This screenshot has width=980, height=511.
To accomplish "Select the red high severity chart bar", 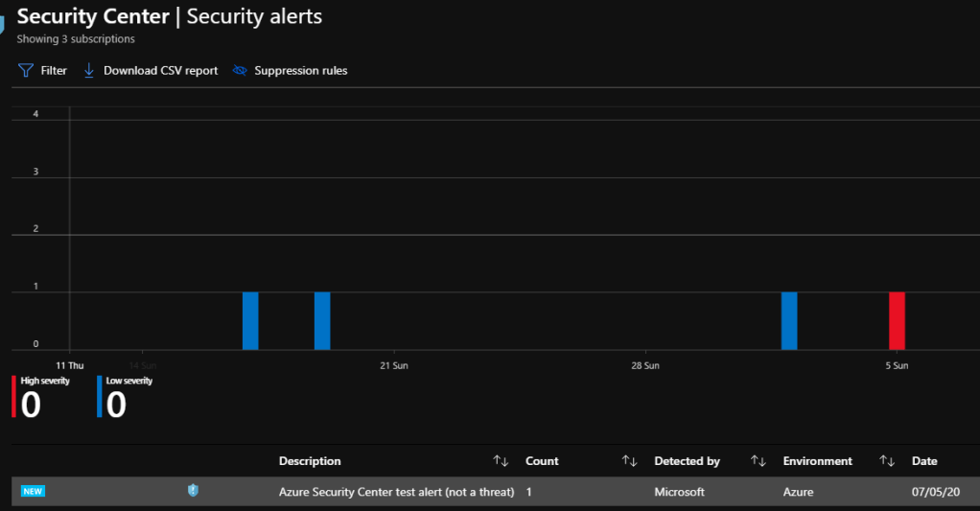I will coord(897,321).
